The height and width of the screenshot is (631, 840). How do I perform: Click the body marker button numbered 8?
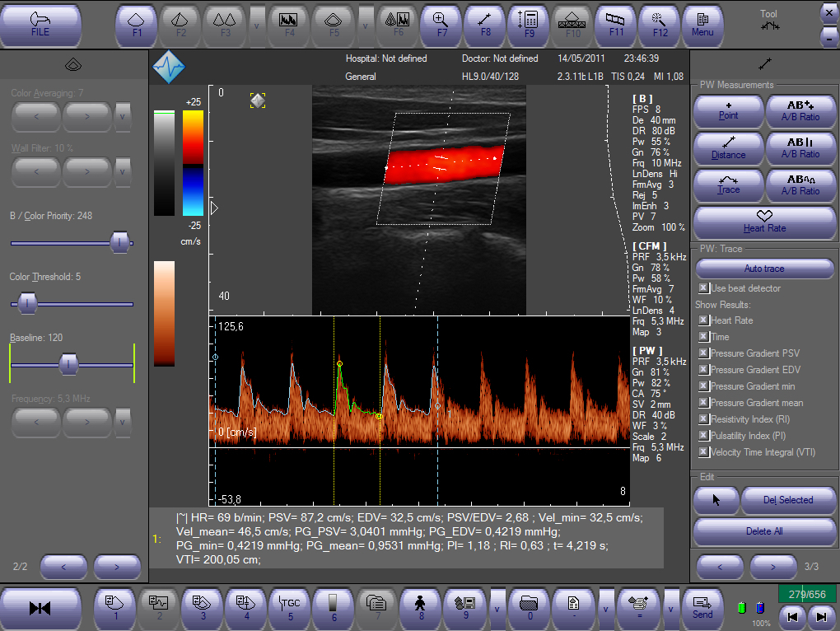pyautogui.click(x=423, y=607)
